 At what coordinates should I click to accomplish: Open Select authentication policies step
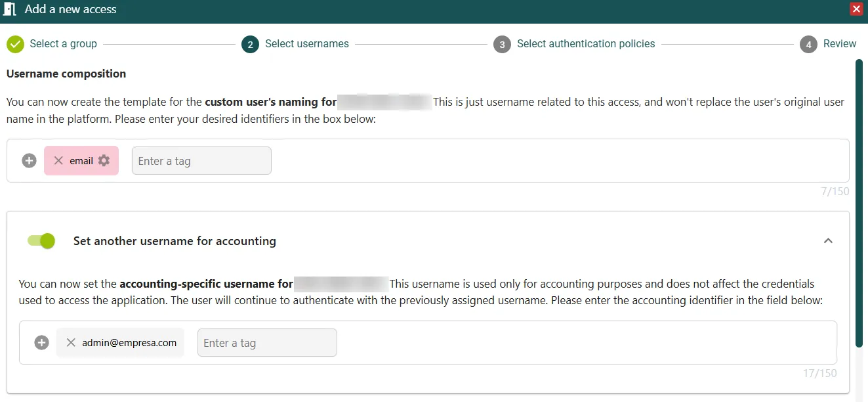[x=586, y=44]
